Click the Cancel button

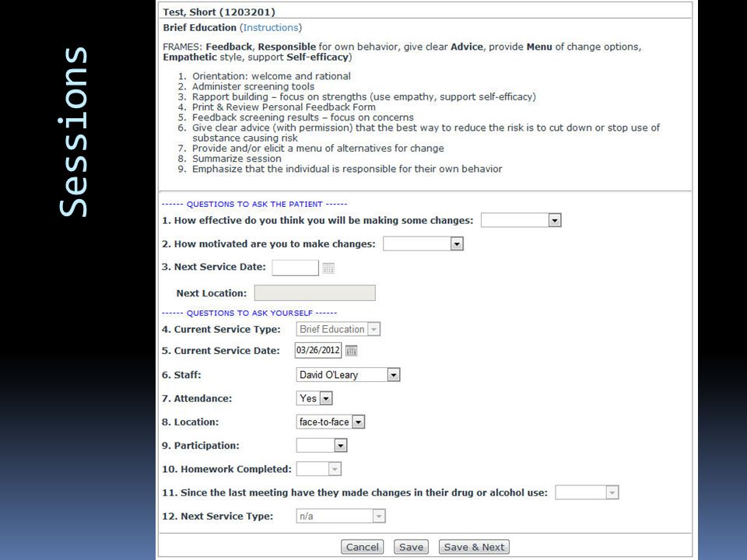[x=363, y=547]
